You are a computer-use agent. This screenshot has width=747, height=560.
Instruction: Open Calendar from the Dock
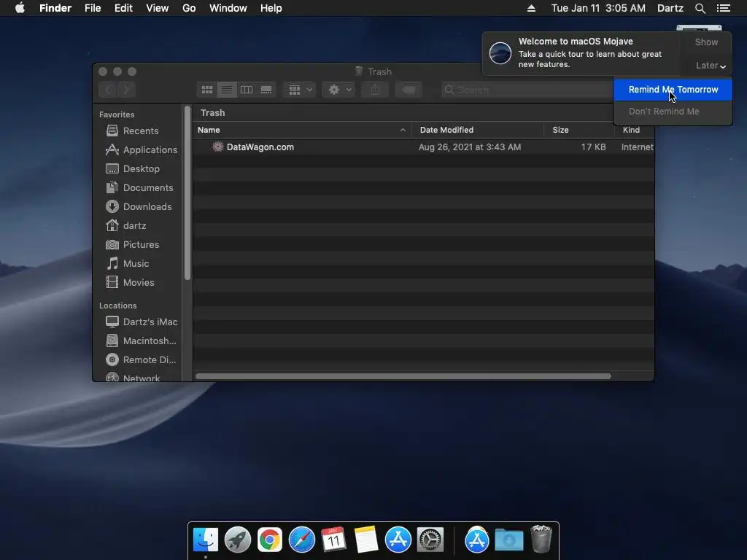(333, 540)
